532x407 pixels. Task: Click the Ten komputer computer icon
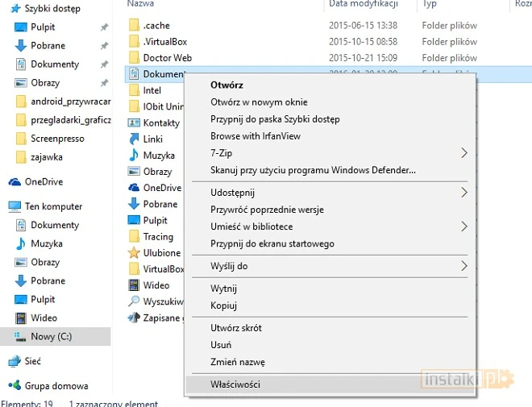(x=15, y=206)
